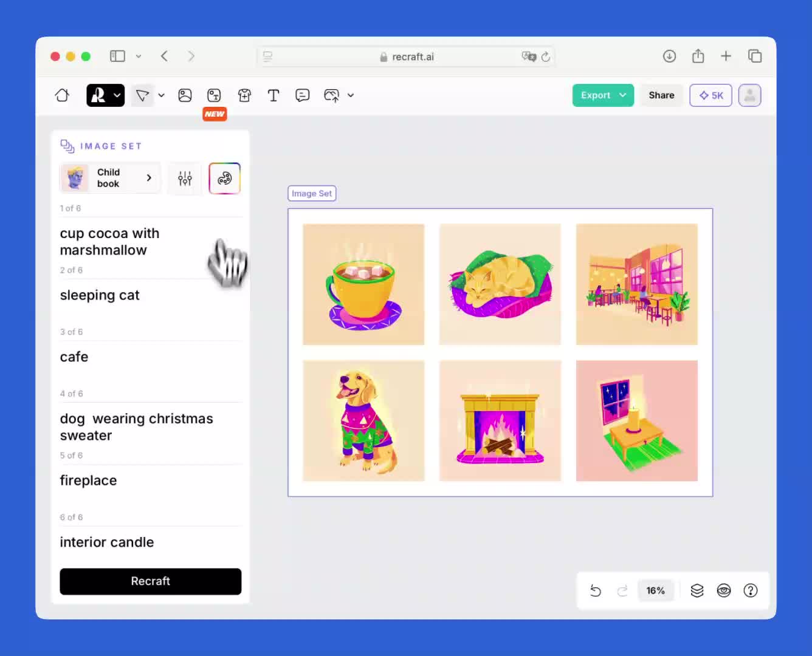Toggle the eye preview icon
Image resolution: width=812 pixels, height=656 pixels.
(724, 590)
